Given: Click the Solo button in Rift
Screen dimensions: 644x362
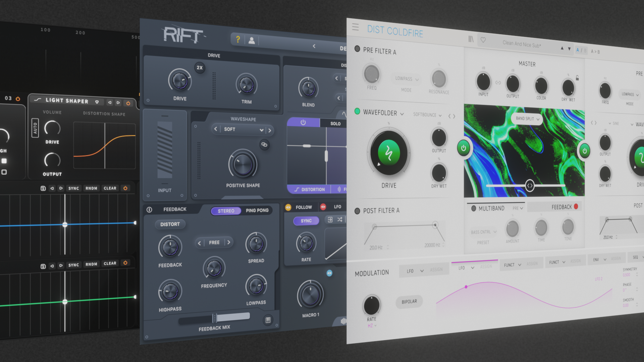Looking at the screenshot, I should pyautogui.click(x=335, y=124).
